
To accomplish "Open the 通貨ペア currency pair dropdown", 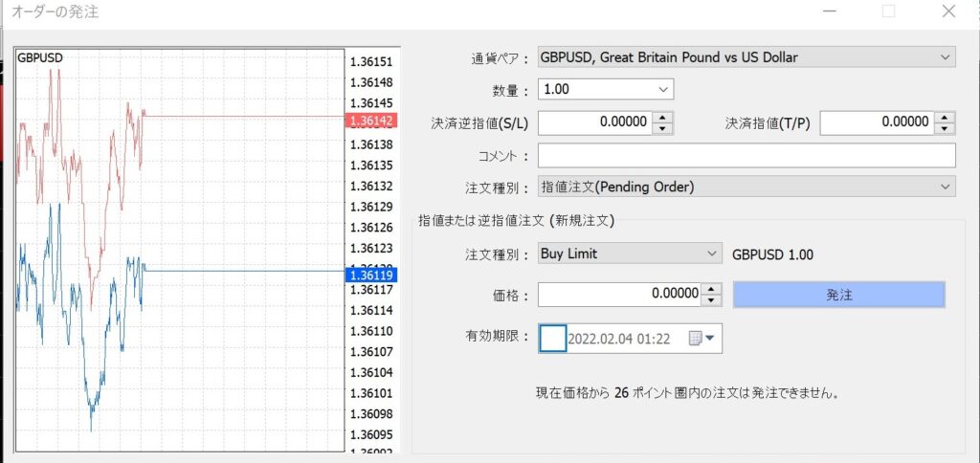I will coord(746,57).
